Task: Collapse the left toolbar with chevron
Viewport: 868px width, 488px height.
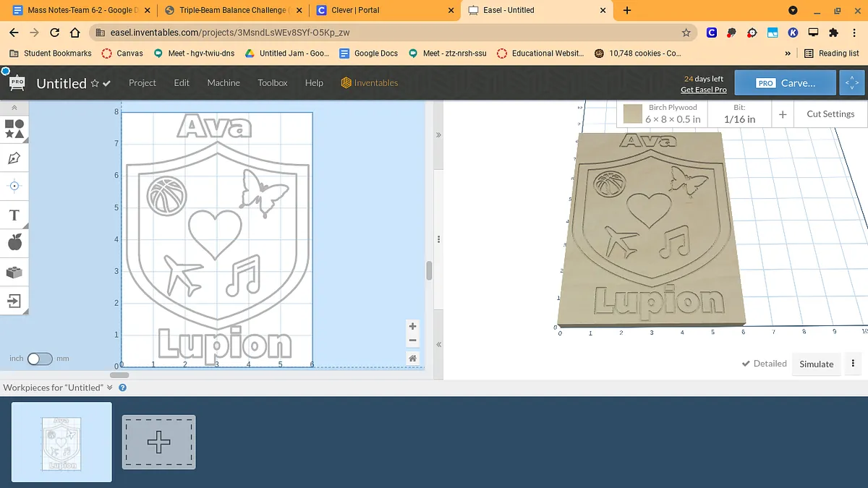Action: [14, 108]
